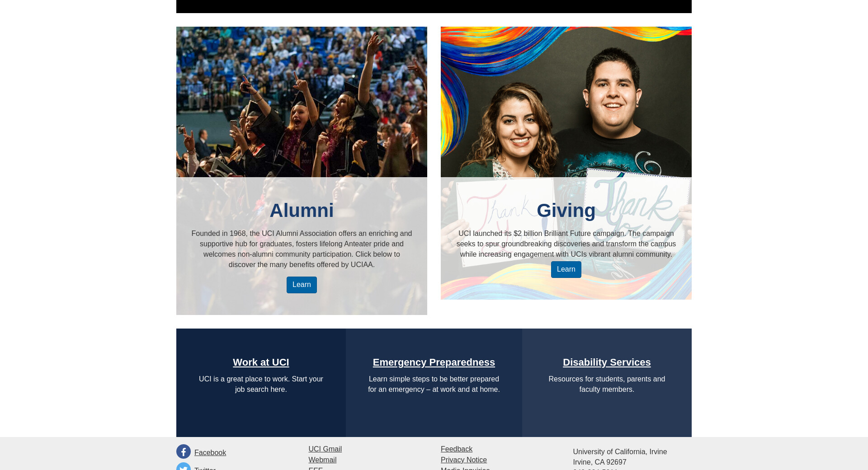Viewport: 868px width, 470px height.
Task: Click the Work at UCI description text
Action: [261, 384]
